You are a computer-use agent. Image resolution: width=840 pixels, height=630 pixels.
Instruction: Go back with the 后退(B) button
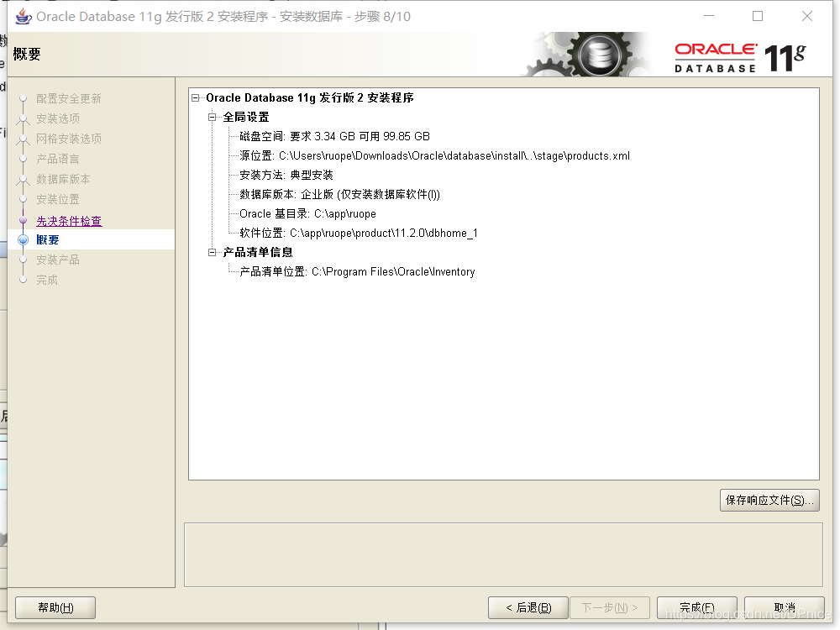528,607
